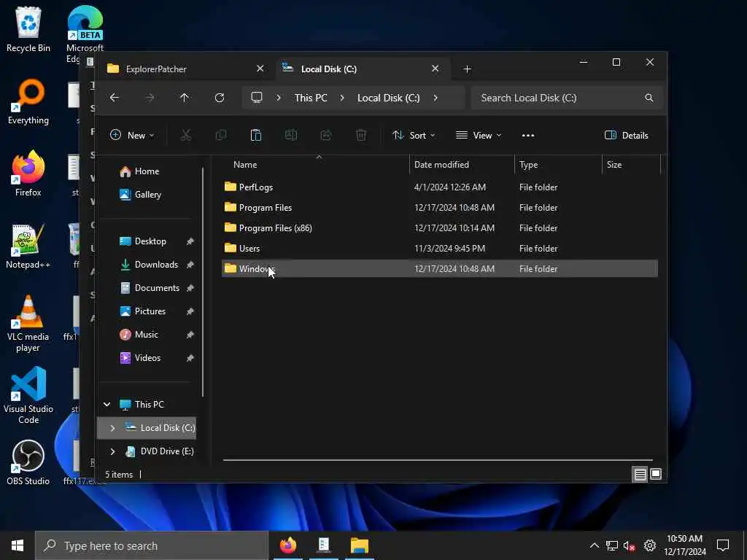747x560 pixels.
Task: Click This PC in the breadcrumb
Action: (x=311, y=98)
